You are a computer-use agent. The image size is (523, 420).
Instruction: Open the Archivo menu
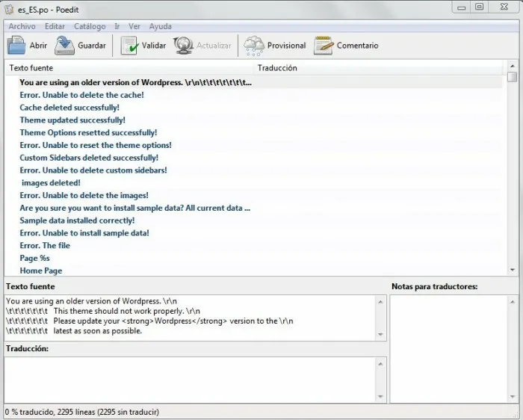click(22, 26)
